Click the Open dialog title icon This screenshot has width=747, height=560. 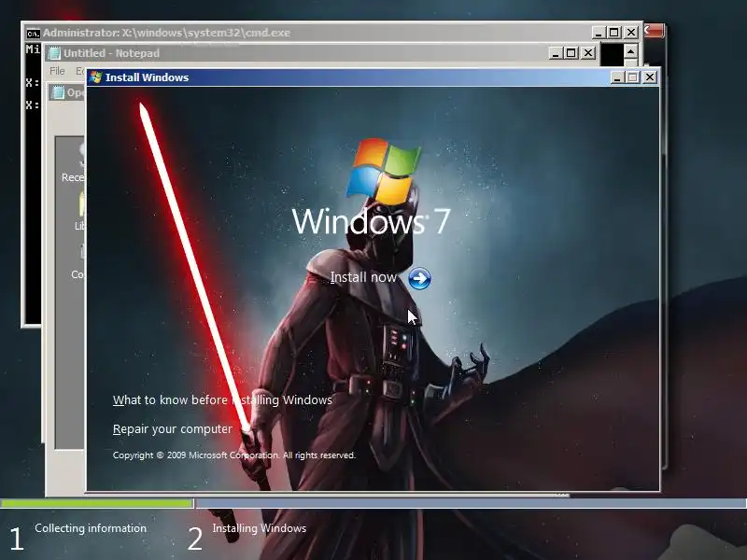[58, 92]
